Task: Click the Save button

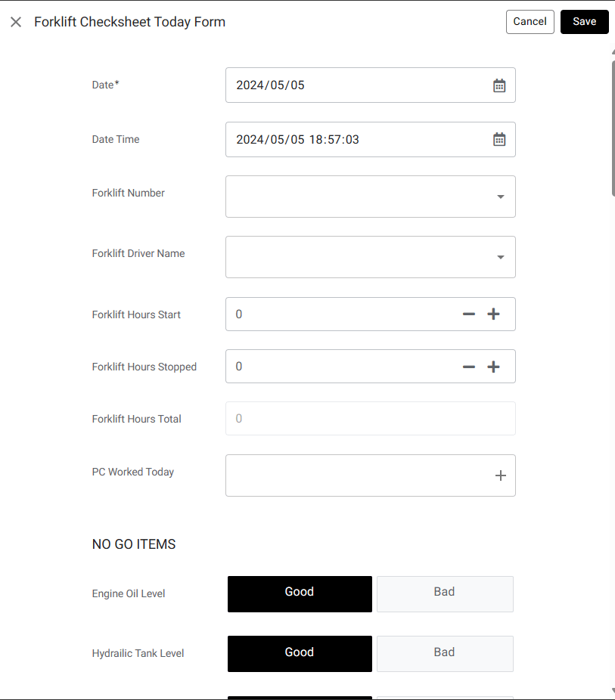Action: (584, 22)
